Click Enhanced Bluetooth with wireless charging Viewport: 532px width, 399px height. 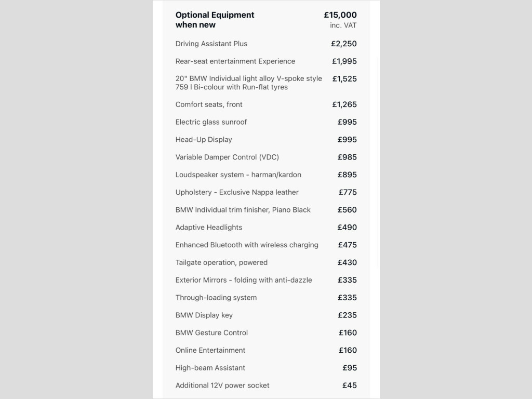tap(247, 245)
